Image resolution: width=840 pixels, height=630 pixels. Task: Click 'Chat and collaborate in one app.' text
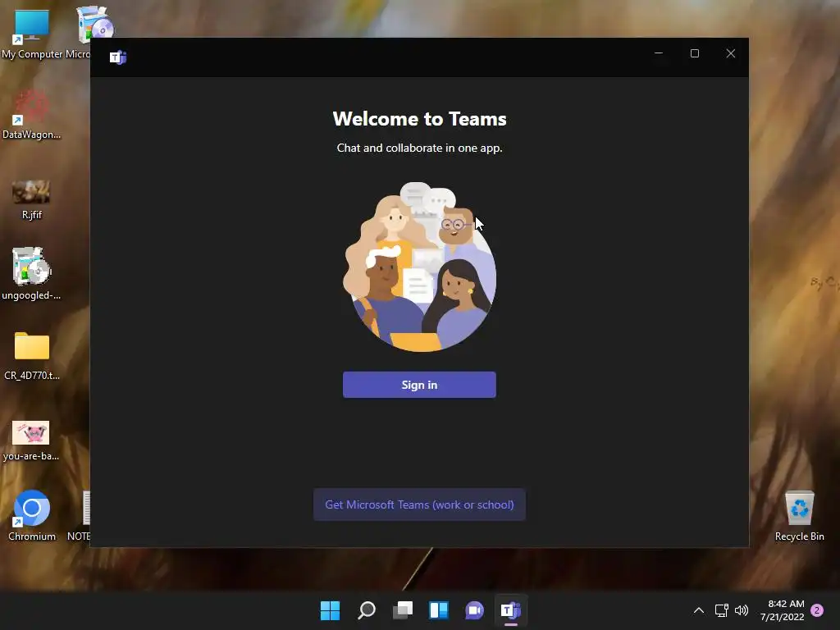click(419, 148)
